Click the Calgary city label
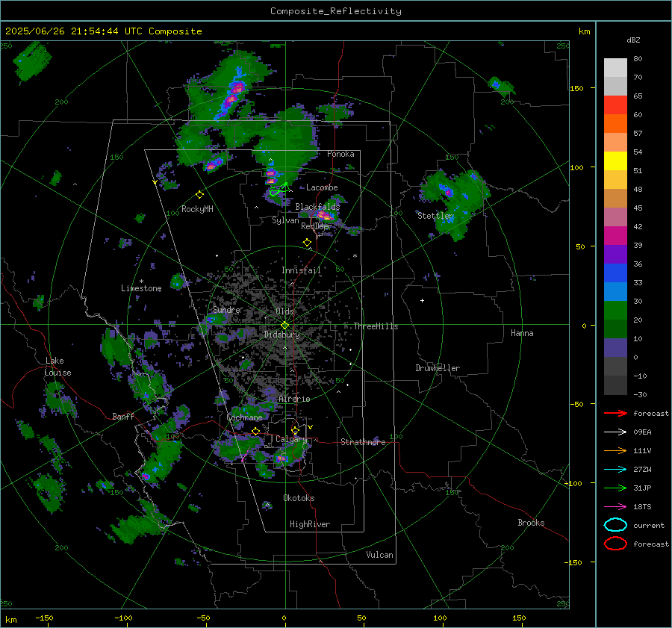The height and width of the screenshot is (628, 672). pyautogui.click(x=291, y=439)
